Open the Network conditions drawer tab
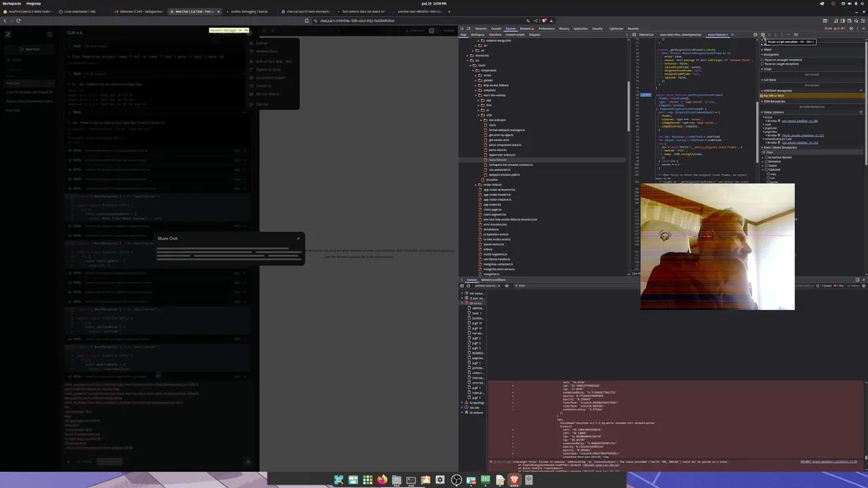Screen dimensions: 868x488 [x=494, y=279]
